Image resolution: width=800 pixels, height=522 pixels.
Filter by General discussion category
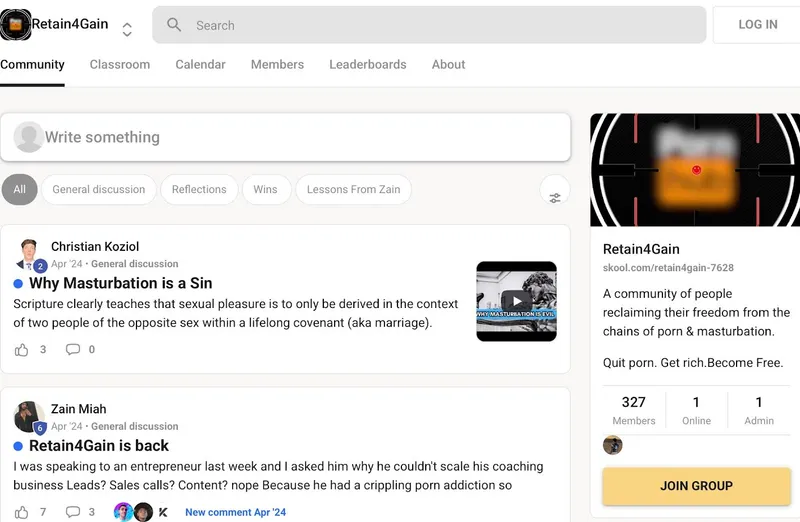tap(98, 189)
